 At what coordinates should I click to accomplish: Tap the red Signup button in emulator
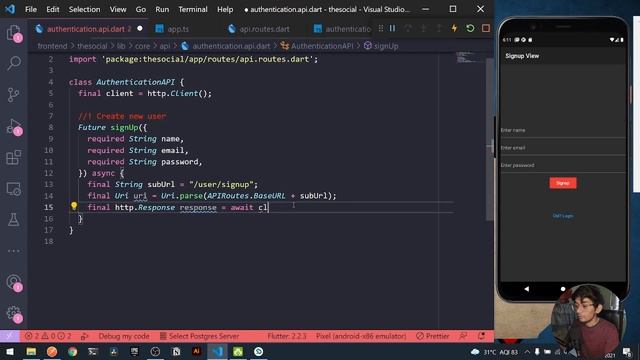563,183
